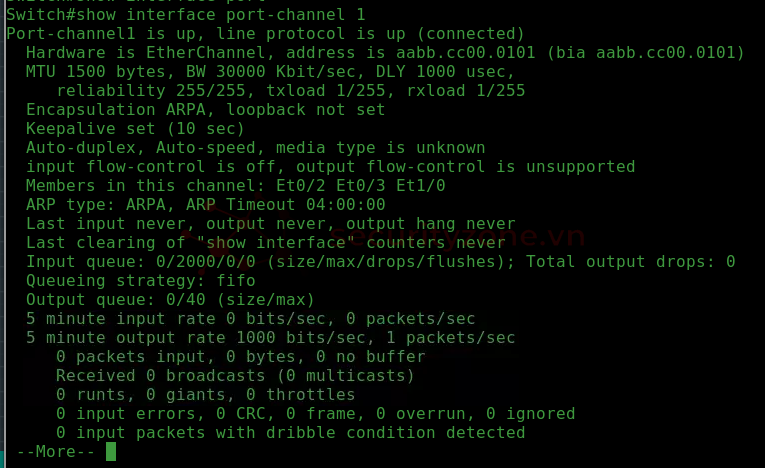Click the 'show interface port-channel 1' command text

[221, 15]
